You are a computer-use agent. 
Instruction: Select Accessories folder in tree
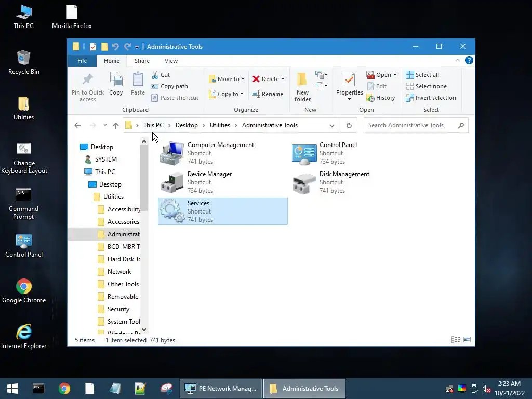pyautogui.click(x=118, y=221)
